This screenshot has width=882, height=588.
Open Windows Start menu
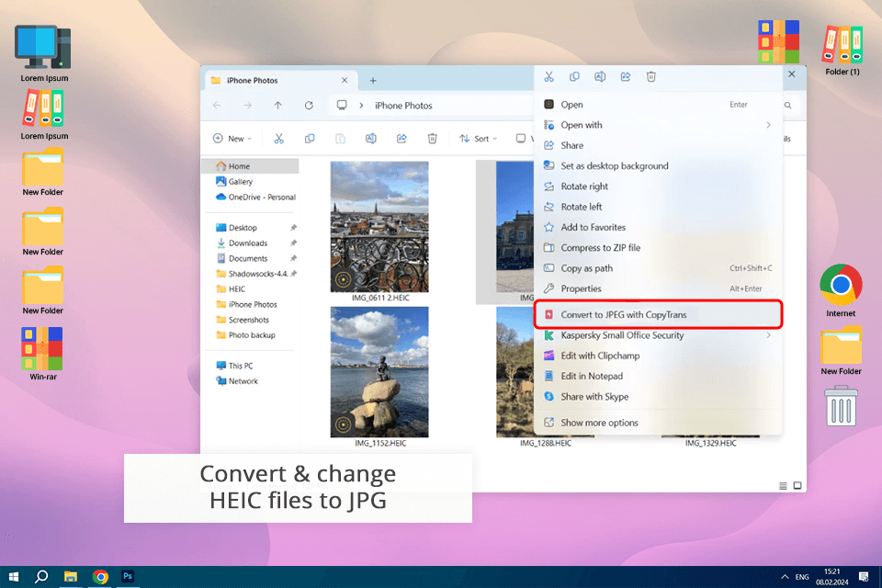click(x=14, y=577)
